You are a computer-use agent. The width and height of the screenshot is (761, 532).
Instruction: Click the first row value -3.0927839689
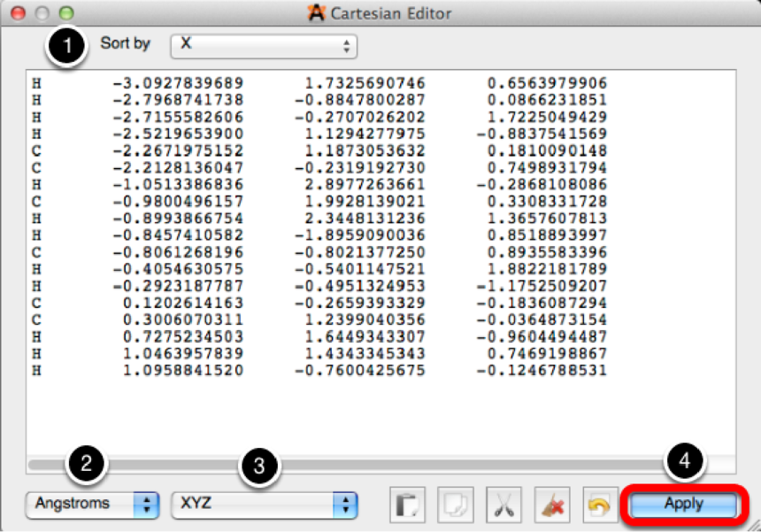pos(178,83)
